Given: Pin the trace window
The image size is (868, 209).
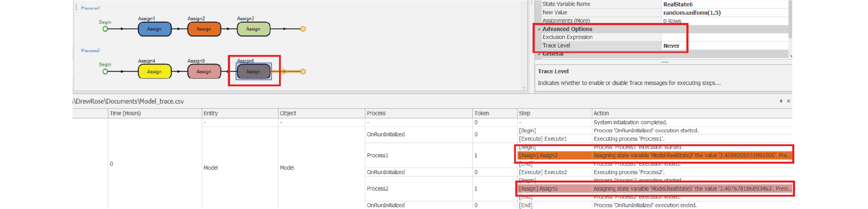Looking at the screenshot, I should [781, 101].
